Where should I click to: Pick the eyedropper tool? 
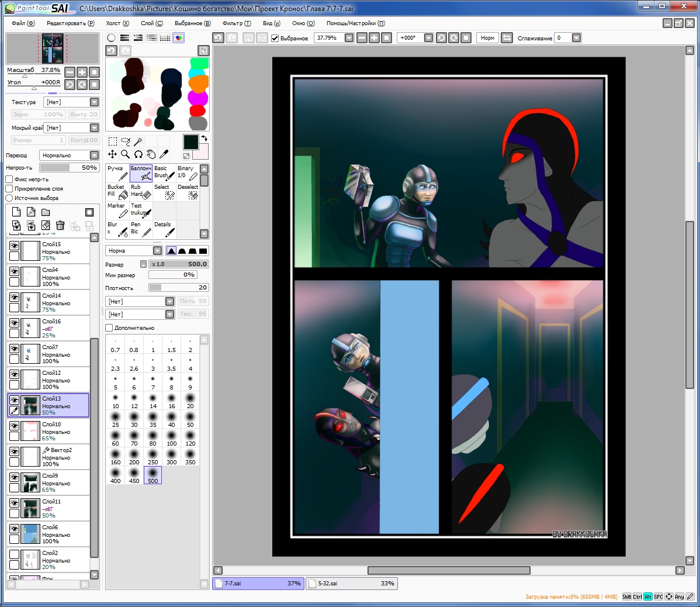(x=164, y=154)
